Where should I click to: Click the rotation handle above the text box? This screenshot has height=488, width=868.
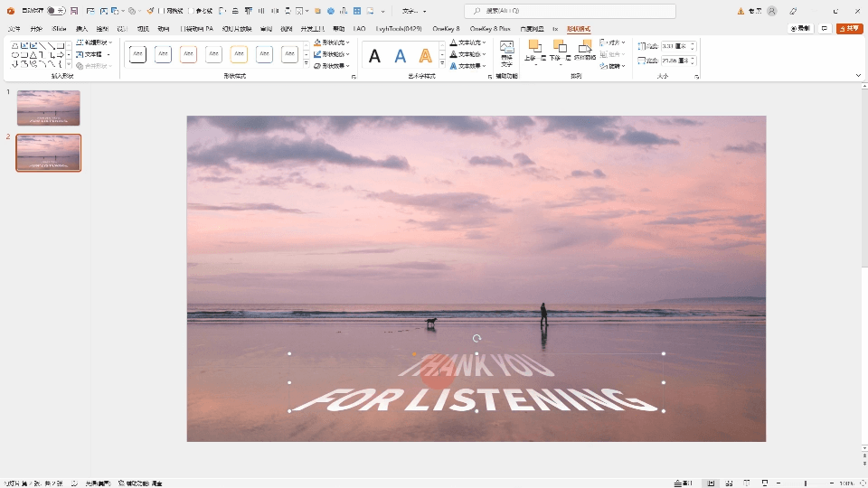tap(476, 339)
